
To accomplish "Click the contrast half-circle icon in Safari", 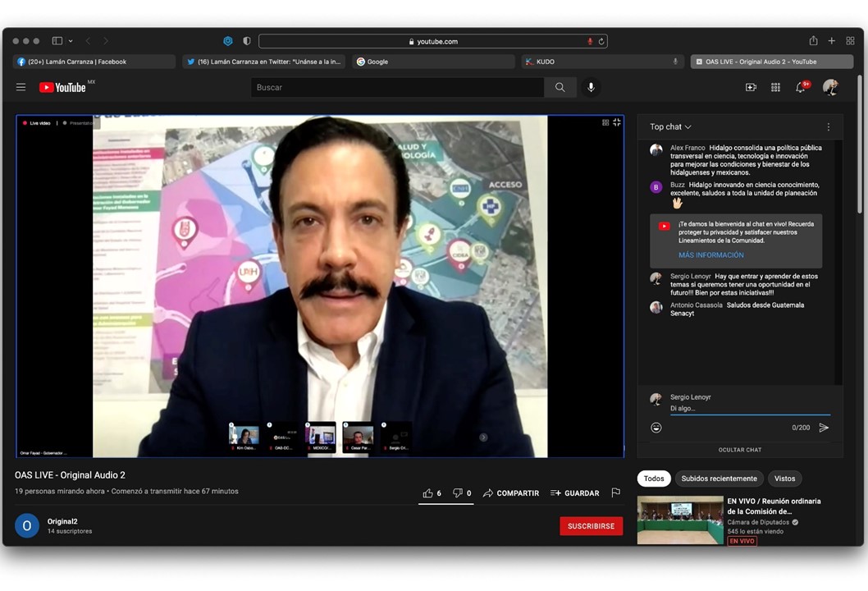I will (x=247, y=41).
